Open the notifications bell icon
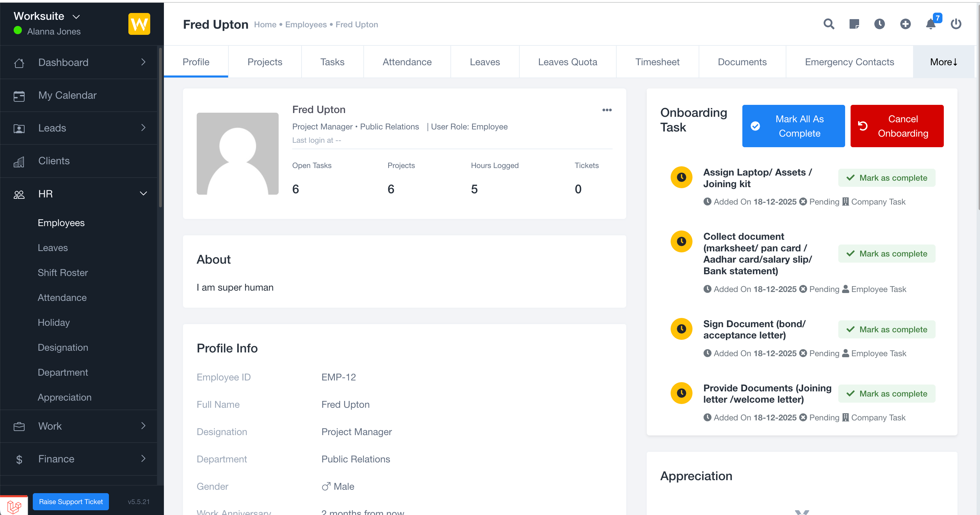Image resolution: width=980 pixels, height=515 pixels. tap(930, 24)
